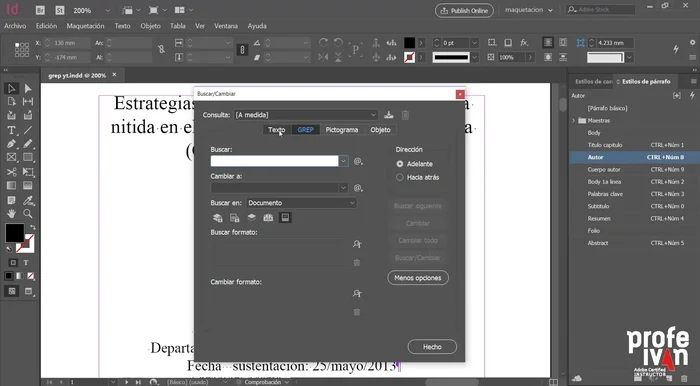Select the Hand tool
The height and width of the screenshot is (386, 700).
[x=12, y=213]
